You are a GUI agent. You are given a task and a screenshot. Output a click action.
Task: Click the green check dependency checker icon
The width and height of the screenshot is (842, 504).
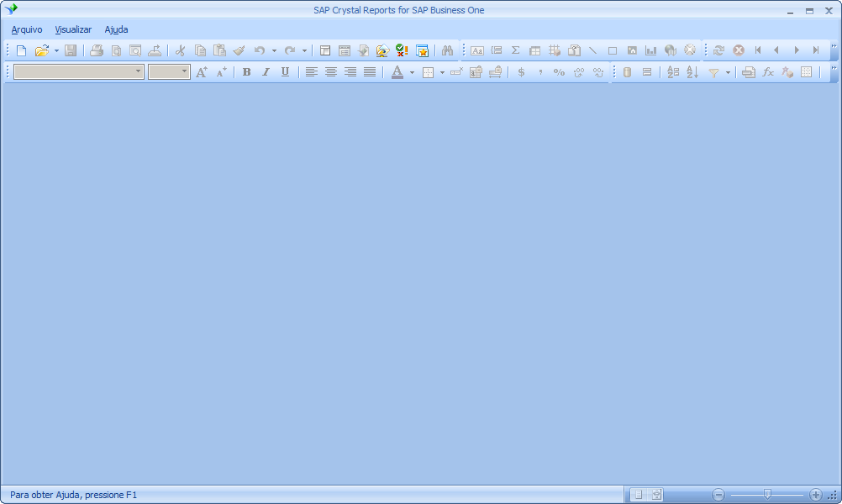pos(402,50)
